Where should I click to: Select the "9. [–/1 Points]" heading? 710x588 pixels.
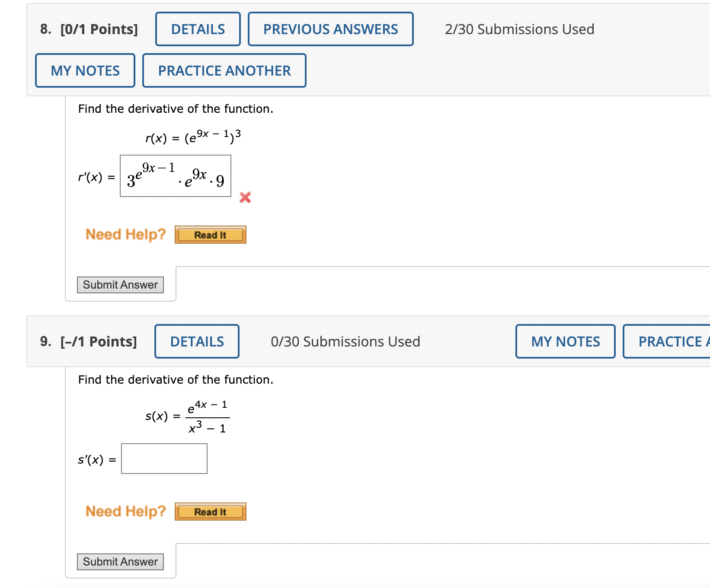coord(89,341)
